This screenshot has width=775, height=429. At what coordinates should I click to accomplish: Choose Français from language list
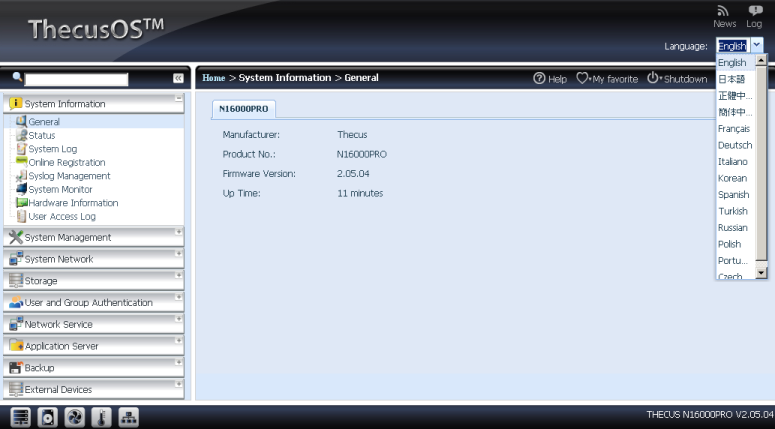pos(735,129)
